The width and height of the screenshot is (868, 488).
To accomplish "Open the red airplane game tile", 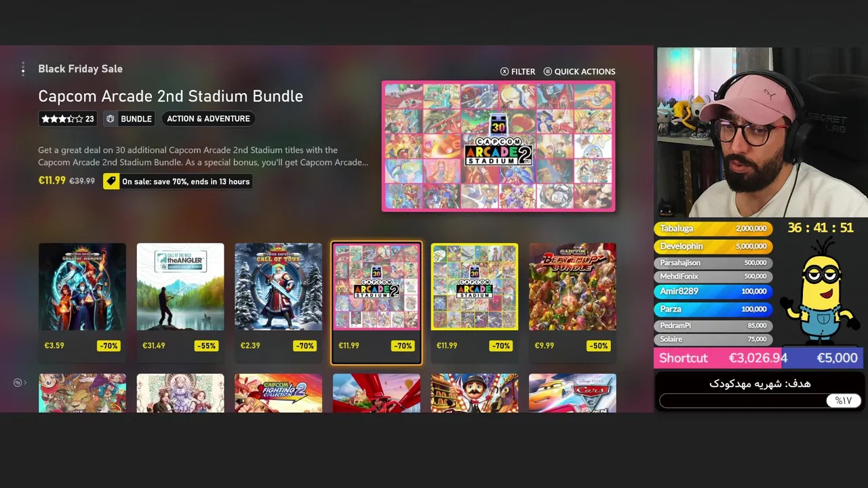I will 376,393.
